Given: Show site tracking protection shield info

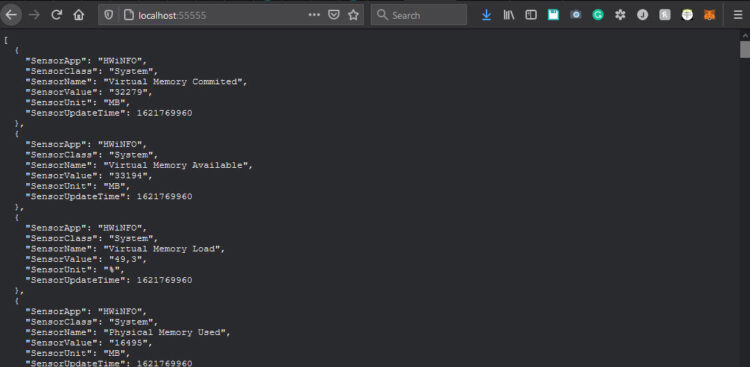Looking at the screenshot, I should tap(109, 15).
